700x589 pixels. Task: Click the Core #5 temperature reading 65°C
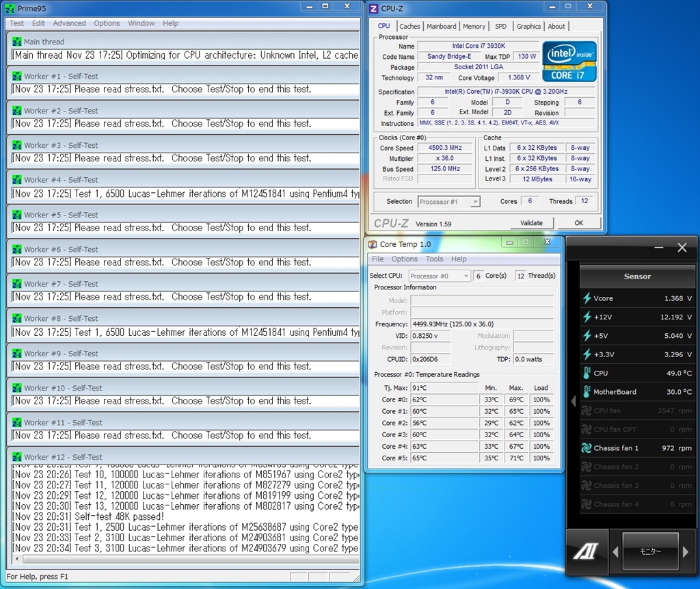pos(444,458)
